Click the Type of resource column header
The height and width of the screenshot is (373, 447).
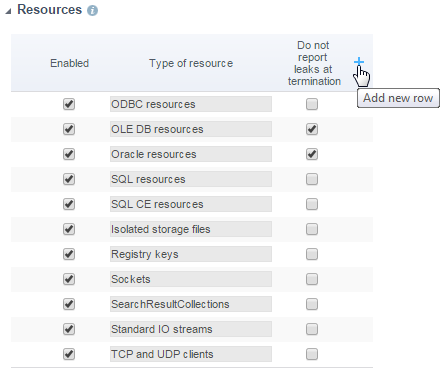pos(191,63)
